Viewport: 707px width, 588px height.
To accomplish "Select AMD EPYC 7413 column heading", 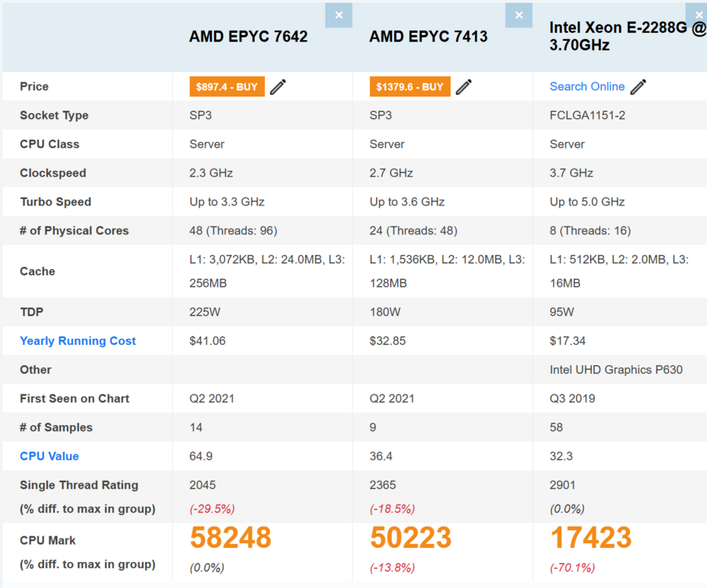I will point(428,37).
